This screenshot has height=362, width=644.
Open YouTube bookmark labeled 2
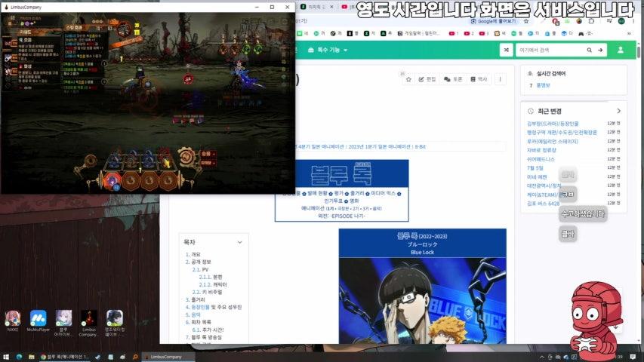(x=469, y=33)
